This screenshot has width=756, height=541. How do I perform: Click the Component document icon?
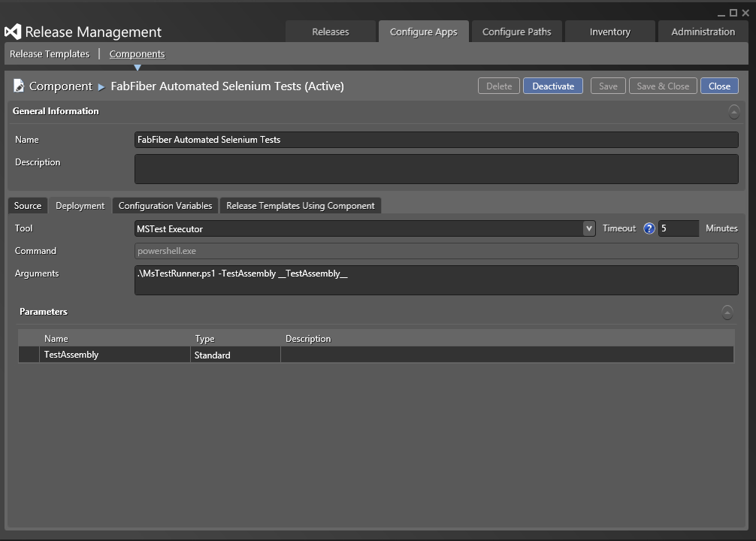[18, 86]
